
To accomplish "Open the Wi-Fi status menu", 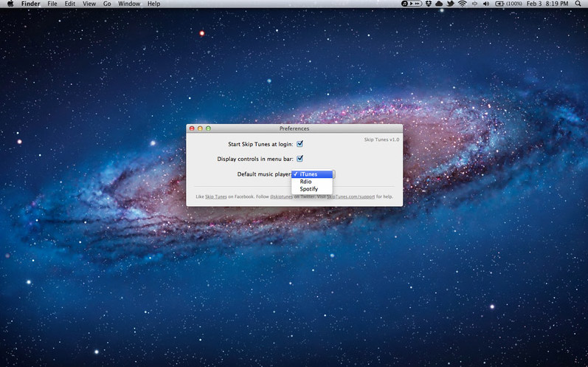I will point(462,4).
